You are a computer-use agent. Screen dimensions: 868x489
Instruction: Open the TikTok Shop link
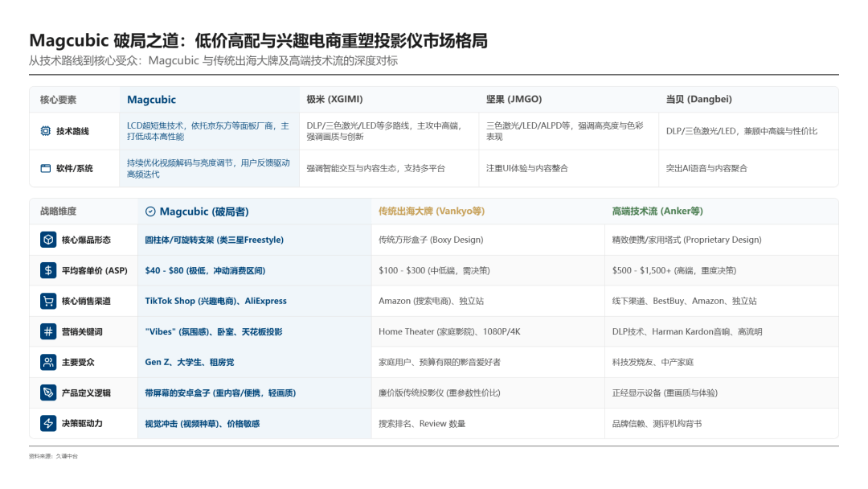170,302
